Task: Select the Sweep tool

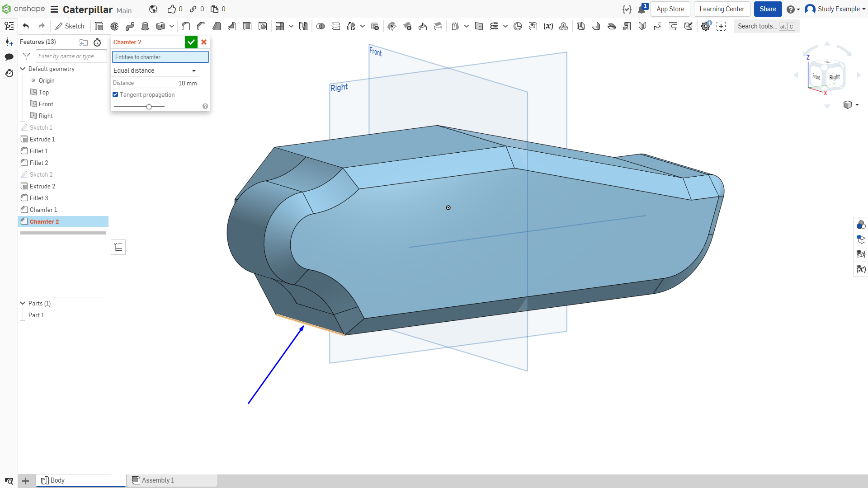Action: click(x=130, y=26)
